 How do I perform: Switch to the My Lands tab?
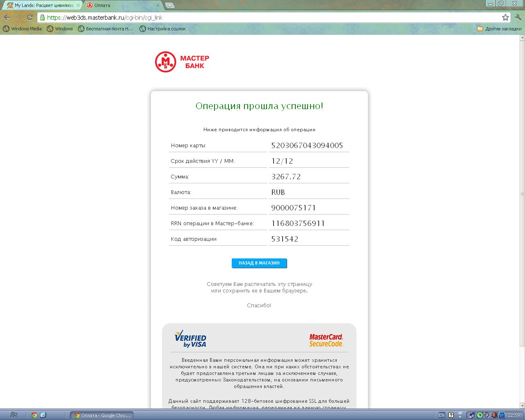[41, 5]
